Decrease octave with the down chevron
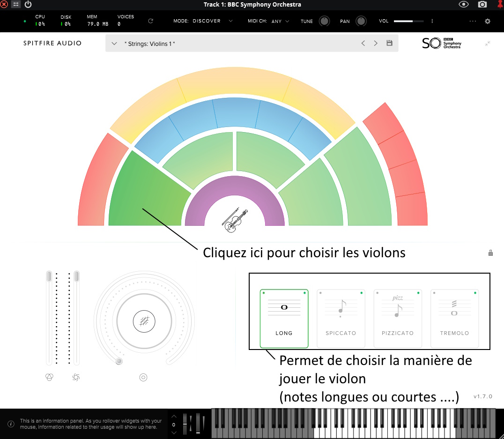This screenshot has height=439, width=504. [x=174, y=433]
